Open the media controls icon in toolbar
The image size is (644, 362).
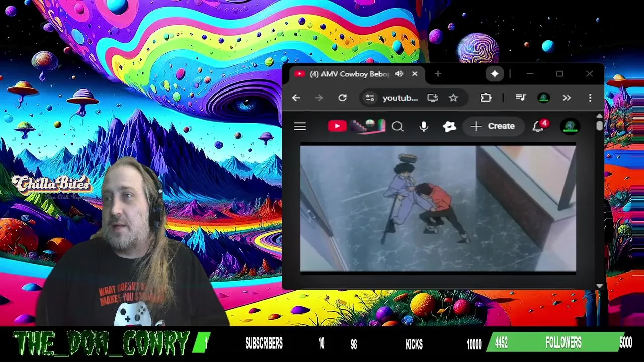[x=520, y=98]
